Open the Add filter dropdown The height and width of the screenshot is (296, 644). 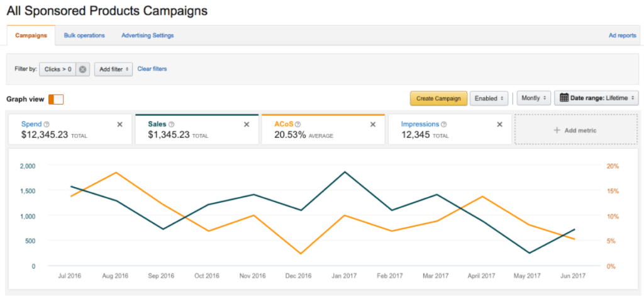[113, 69]
